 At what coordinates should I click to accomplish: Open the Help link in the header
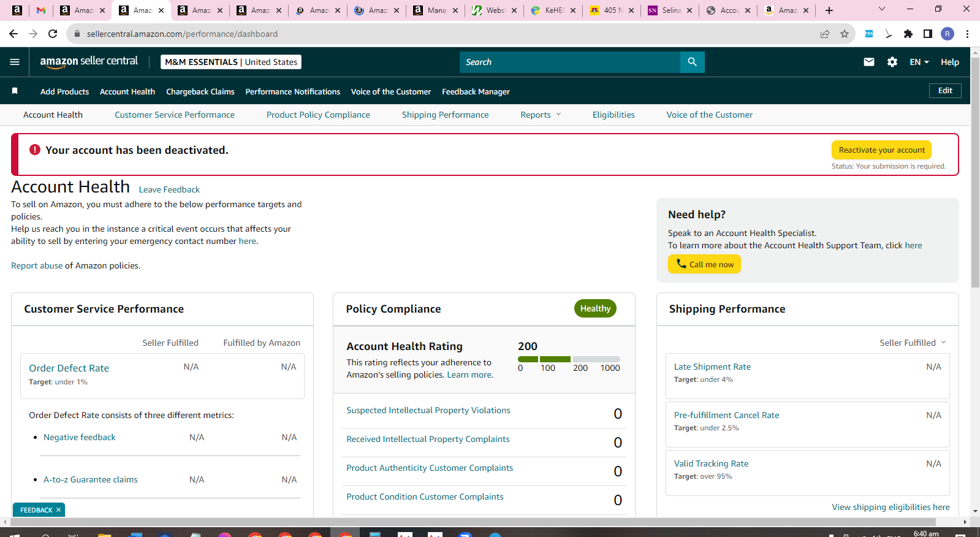tap(950, 62)
